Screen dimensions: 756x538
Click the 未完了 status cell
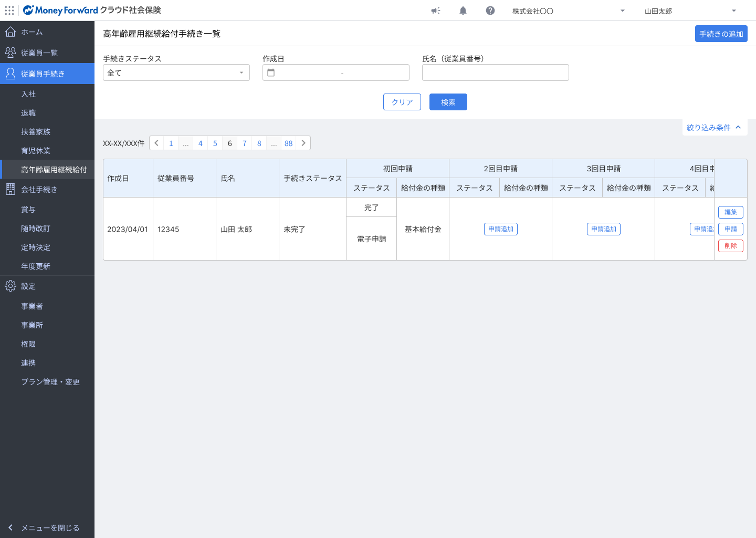312,229
